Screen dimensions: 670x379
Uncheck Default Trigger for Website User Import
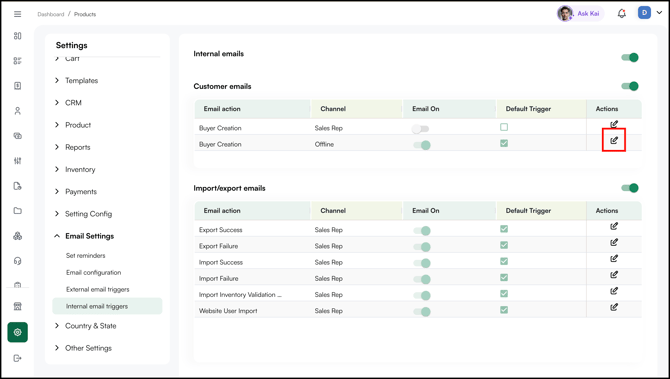click(x=504, y=310)
